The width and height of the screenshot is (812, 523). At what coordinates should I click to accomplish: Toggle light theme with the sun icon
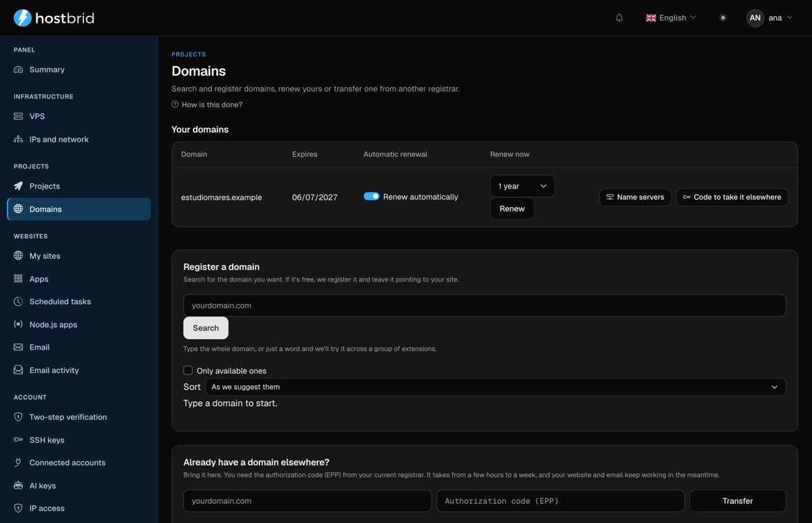(723, 18)
